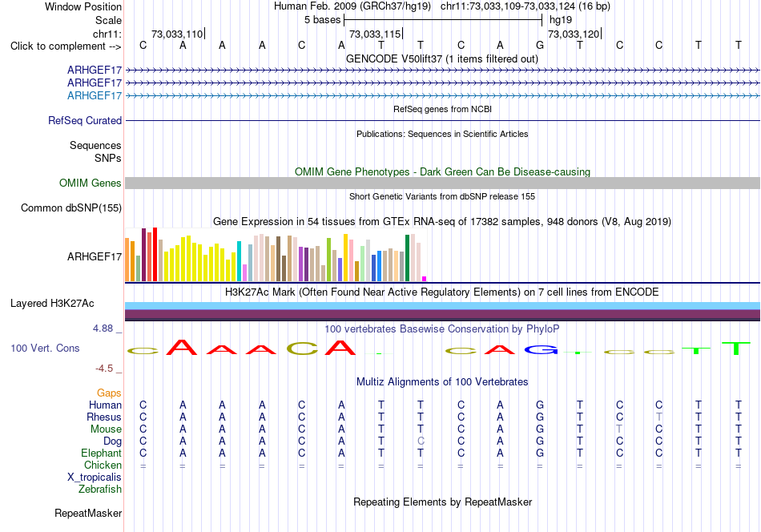Open the RefSeq Curated track label
Screen dimensions: 761x532
[x=84, y=120]
